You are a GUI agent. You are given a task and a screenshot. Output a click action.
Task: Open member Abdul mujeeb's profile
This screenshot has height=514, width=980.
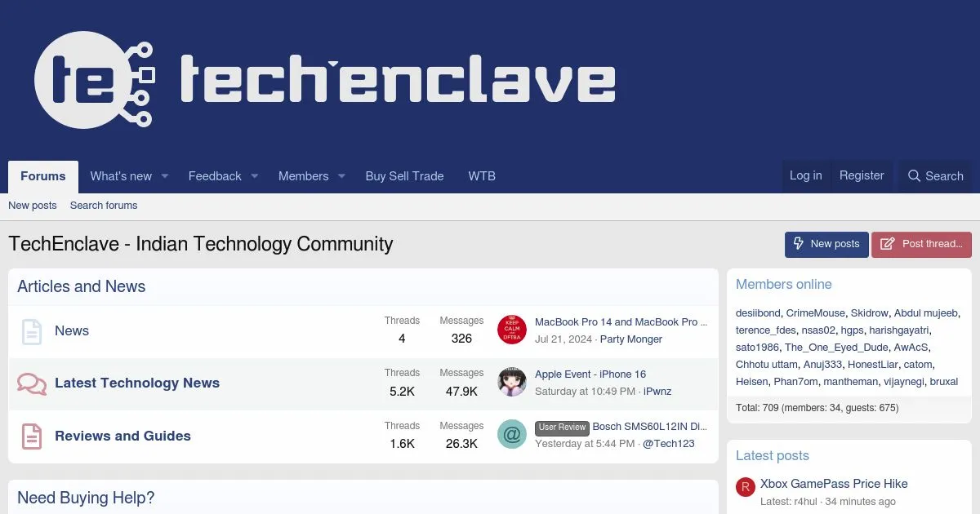point(926,313)
